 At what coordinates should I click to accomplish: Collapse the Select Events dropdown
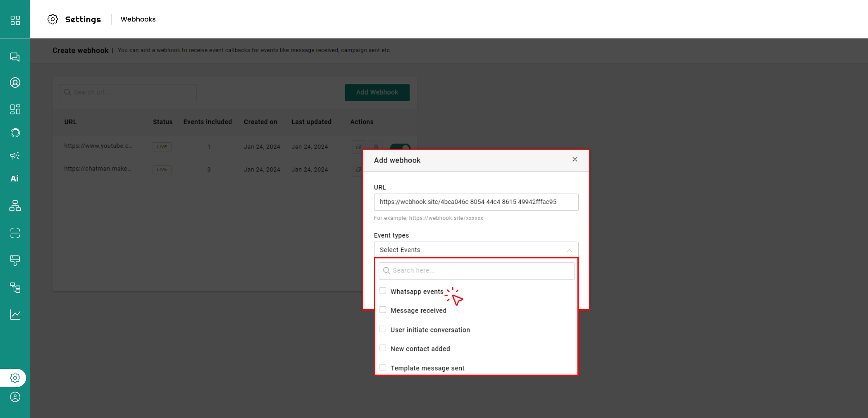569,250
